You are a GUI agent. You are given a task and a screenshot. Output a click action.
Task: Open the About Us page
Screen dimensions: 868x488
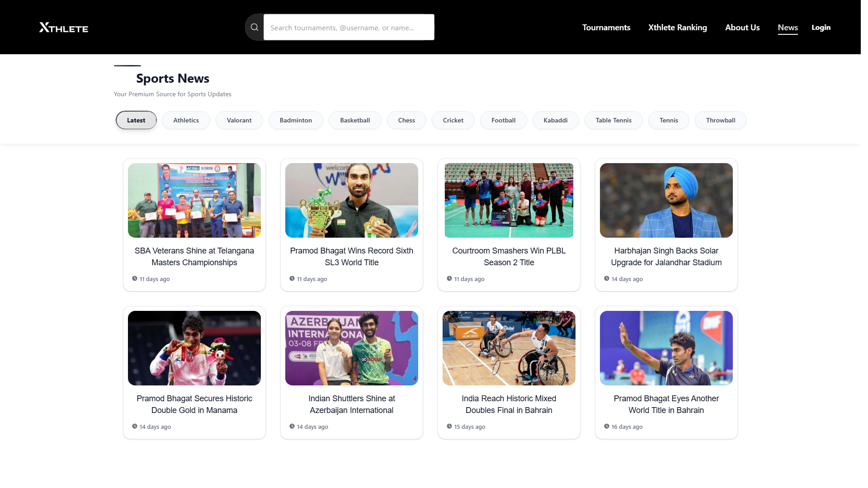742,28
